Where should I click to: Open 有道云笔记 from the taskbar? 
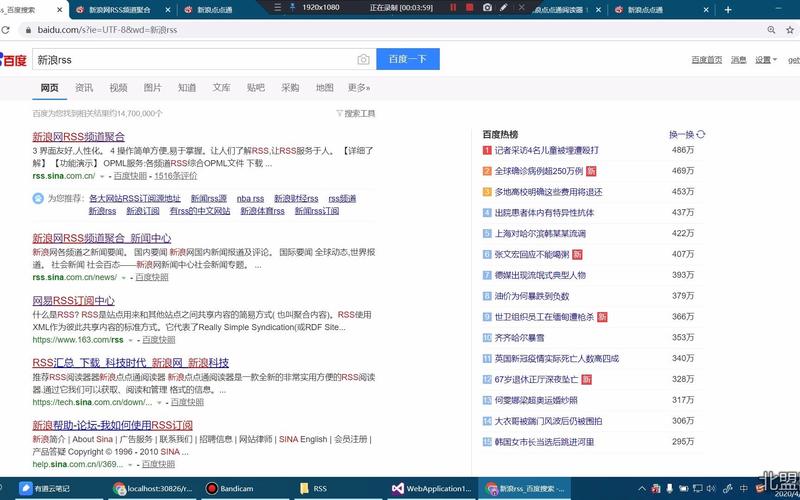point(44,488)
